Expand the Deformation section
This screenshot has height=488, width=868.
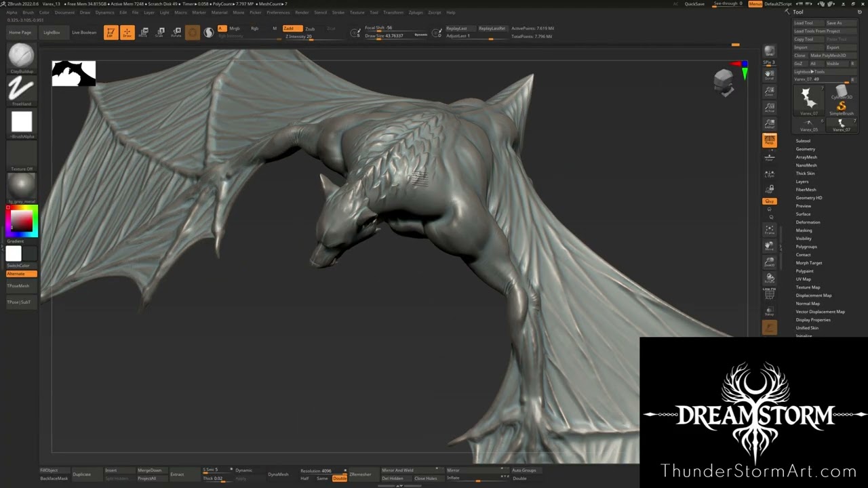point(808,222)
